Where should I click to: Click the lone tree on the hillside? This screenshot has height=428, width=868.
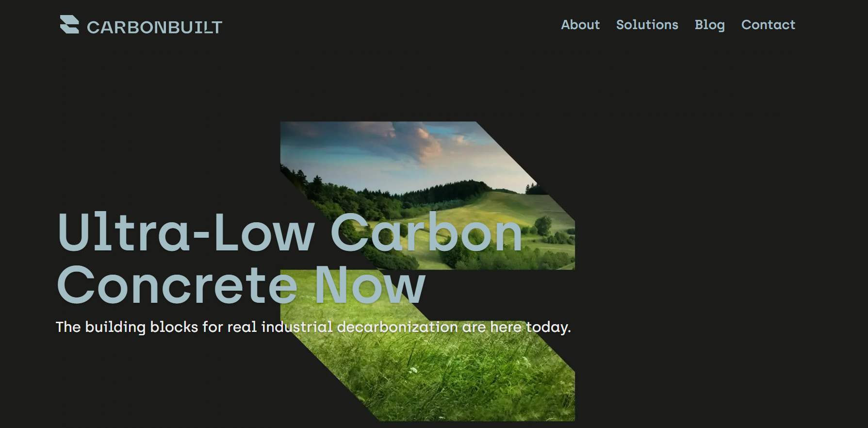click(543, 226)
